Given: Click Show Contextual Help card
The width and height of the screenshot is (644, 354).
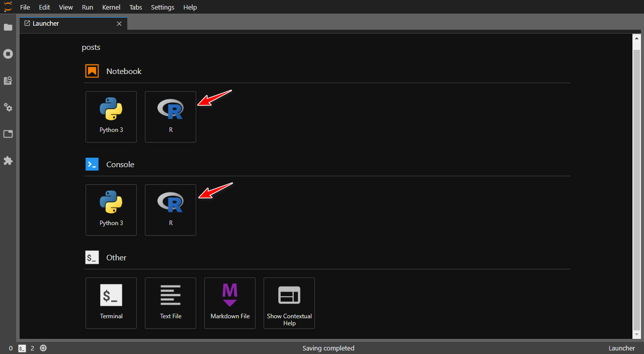Looking at the screenshot, I should tap(289, 303).
